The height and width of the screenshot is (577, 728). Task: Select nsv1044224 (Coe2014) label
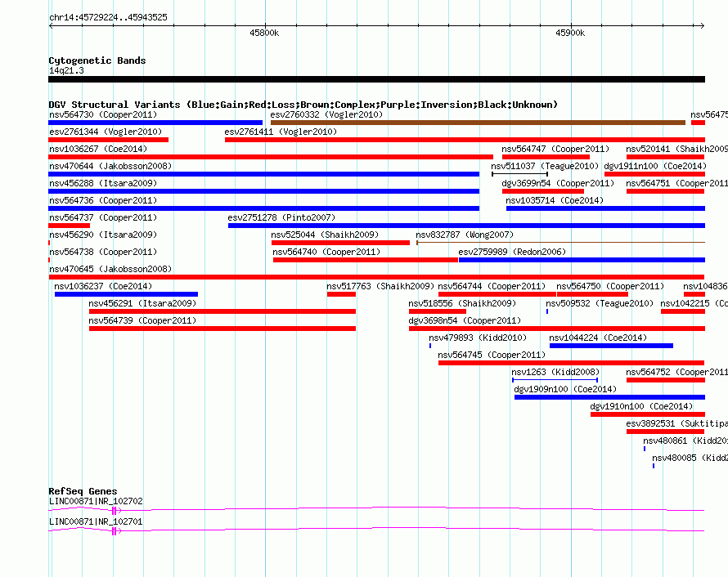pyautogui.click(x=598, y=338)
